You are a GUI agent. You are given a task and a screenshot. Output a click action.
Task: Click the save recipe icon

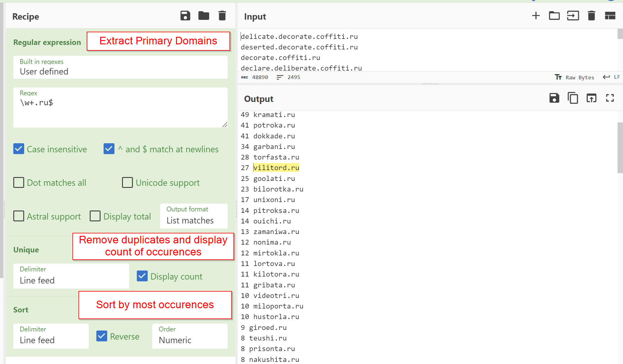[185, 16]
